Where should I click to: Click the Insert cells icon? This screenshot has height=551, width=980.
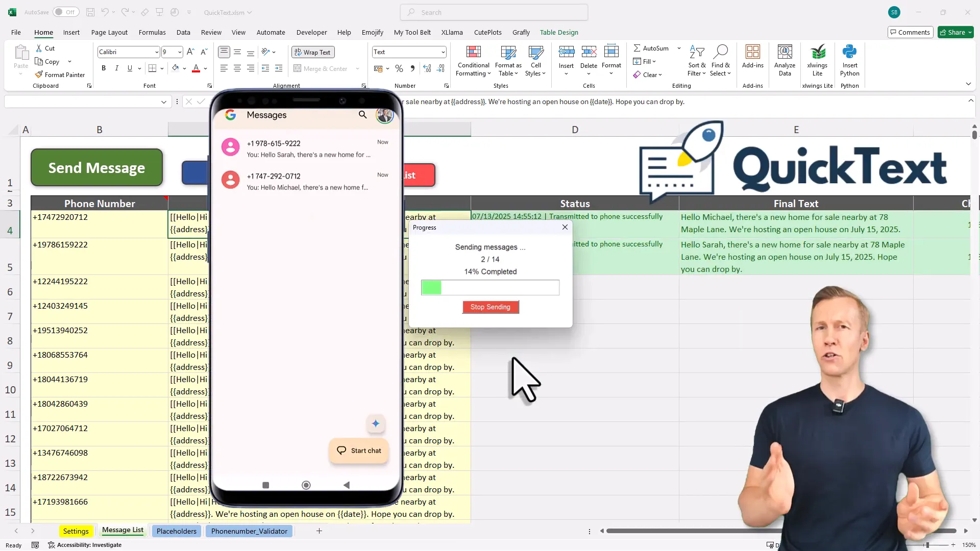(566, 52)
